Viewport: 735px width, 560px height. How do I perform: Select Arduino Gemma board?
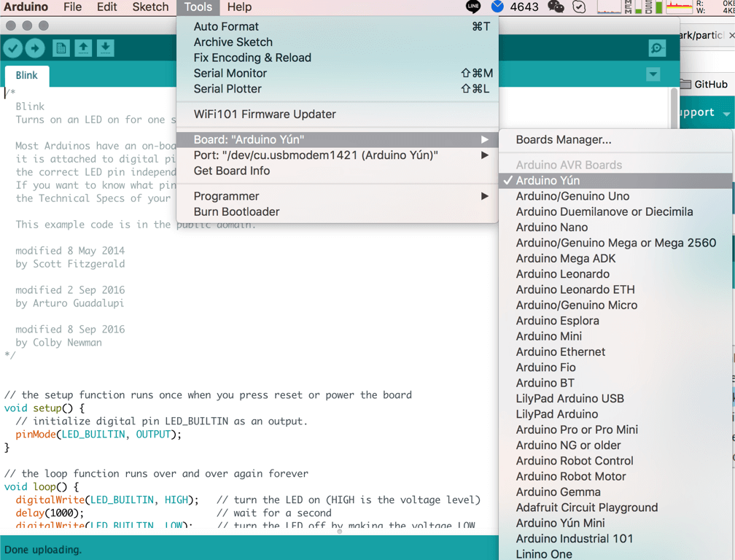click(615, 491)
